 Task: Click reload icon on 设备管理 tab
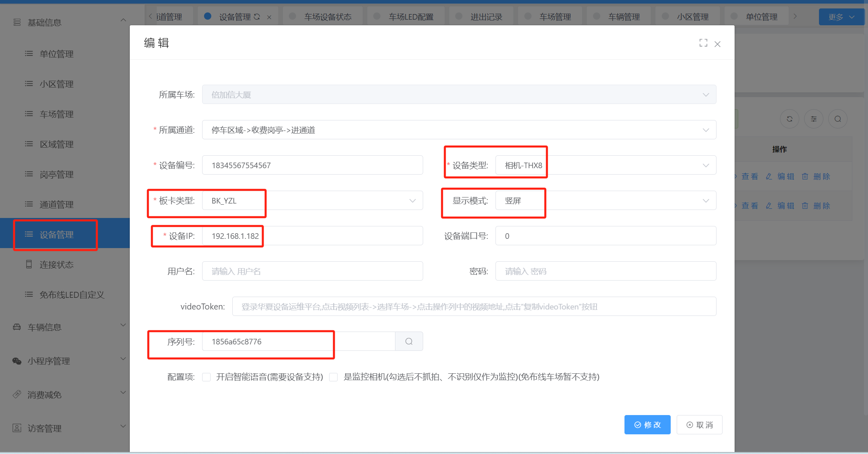(257, 17)
